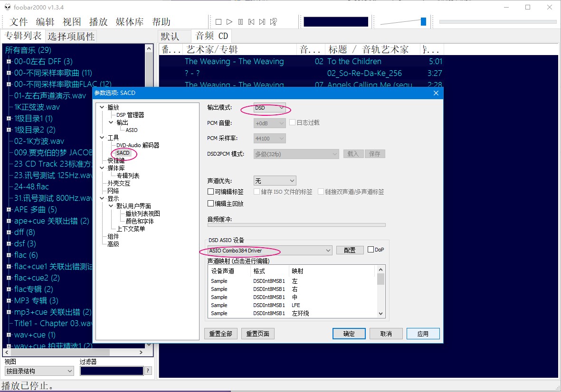Click the 取消 button
561x392 pixels.
click(x=386, y=334)
